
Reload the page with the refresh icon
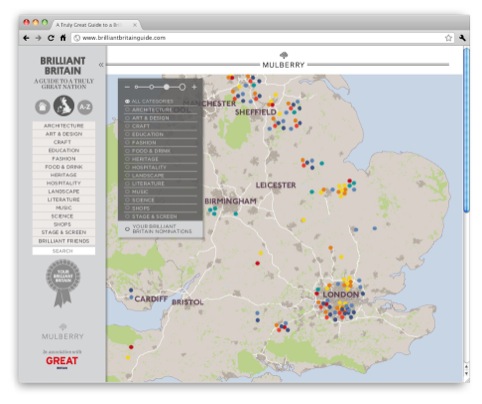tap(51, 38)
